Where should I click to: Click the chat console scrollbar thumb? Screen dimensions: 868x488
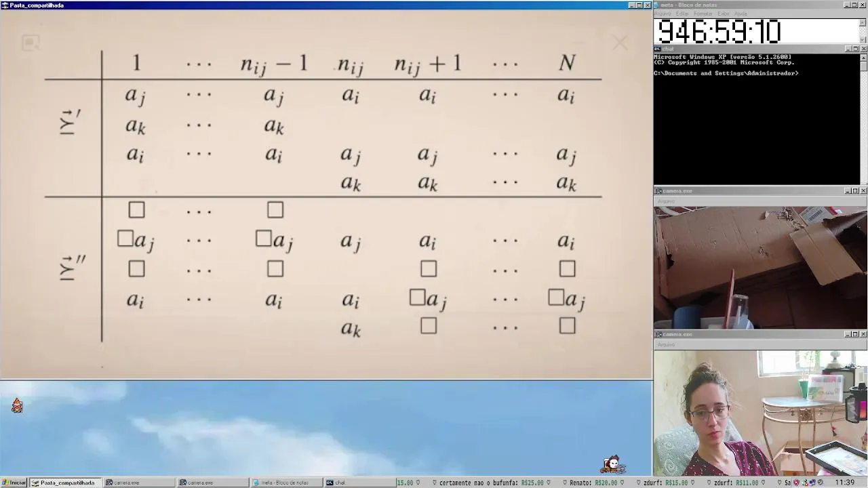(863, 66)
